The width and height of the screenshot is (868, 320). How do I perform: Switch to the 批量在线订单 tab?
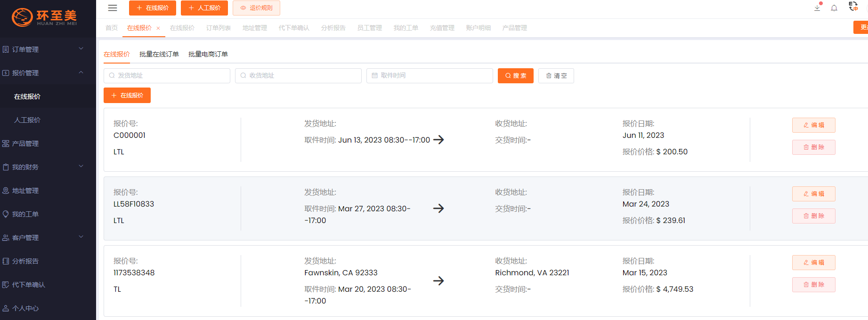(x=159, y=54)
